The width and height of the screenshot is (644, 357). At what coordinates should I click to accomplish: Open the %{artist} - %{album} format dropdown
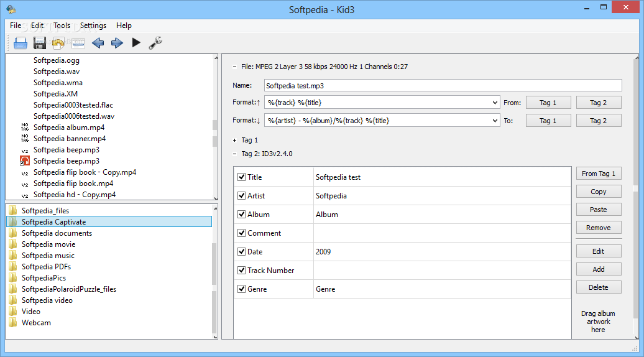tap(495, 121)
